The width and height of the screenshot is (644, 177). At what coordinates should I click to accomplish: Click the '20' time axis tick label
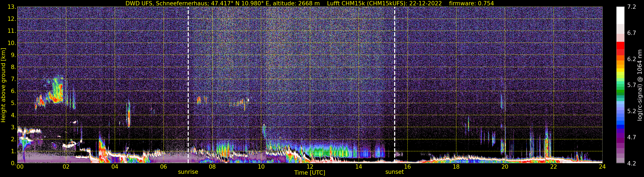(x=505, y=167)
